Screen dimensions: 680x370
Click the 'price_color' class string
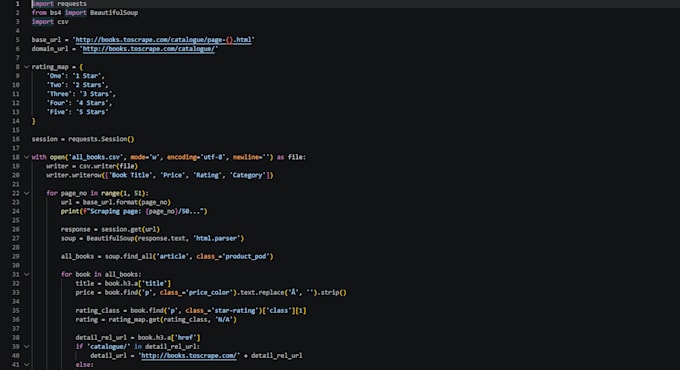[x=209, y=292]
